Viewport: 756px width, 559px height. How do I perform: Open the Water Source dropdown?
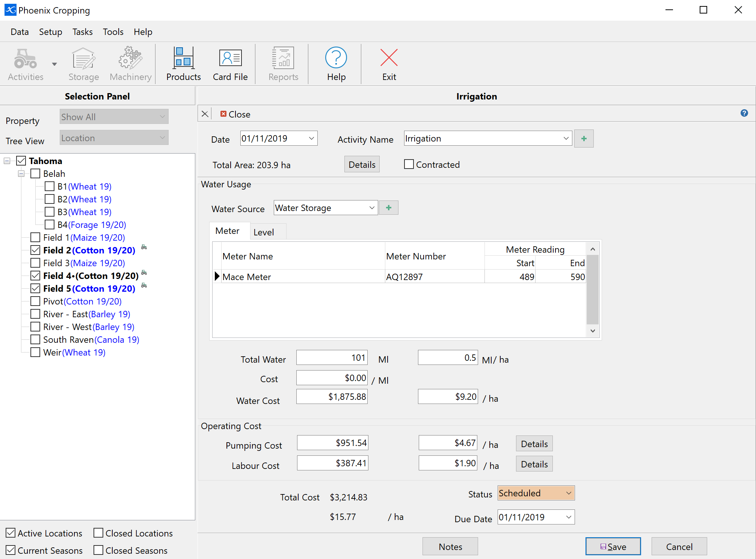tap(372, 208)
